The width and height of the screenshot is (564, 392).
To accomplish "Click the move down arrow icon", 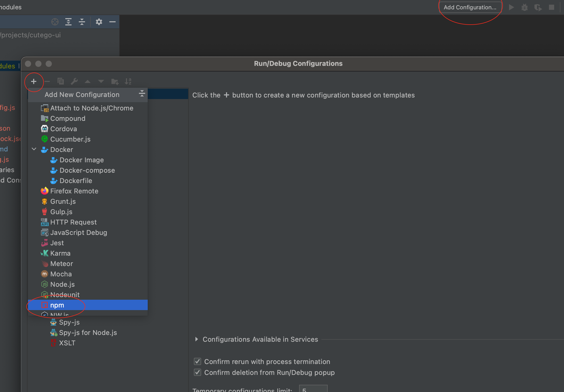I will [101, 81].
